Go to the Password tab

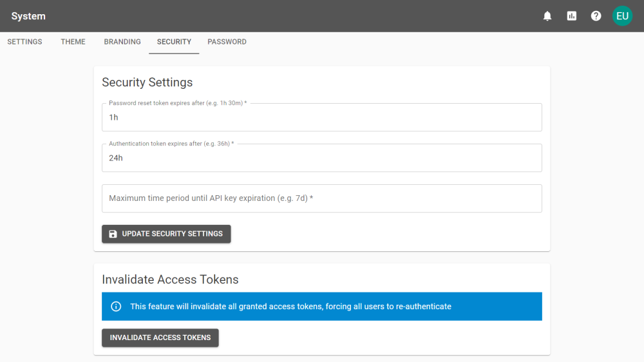pos(227,42)
